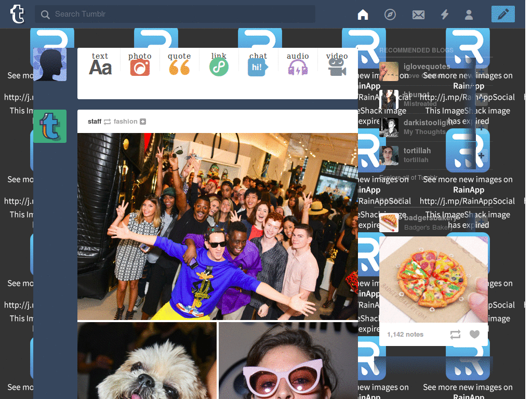Create a new Link post

219,64
